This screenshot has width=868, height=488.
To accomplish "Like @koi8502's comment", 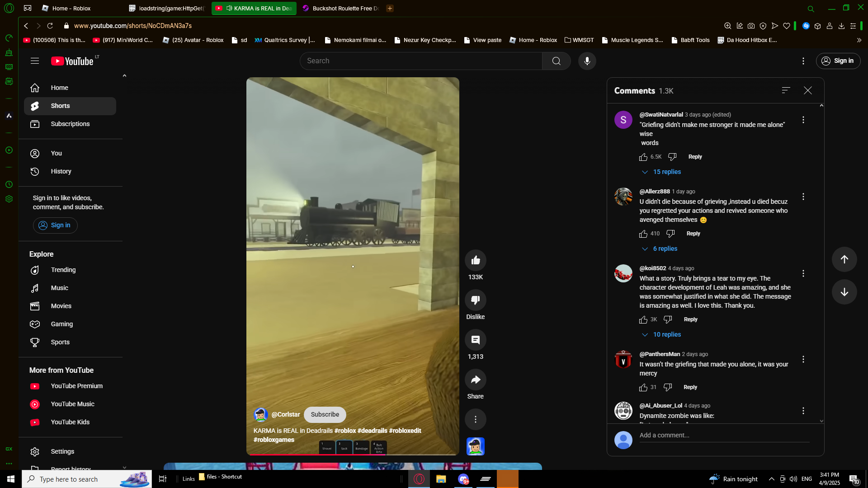I will (643, 319).
